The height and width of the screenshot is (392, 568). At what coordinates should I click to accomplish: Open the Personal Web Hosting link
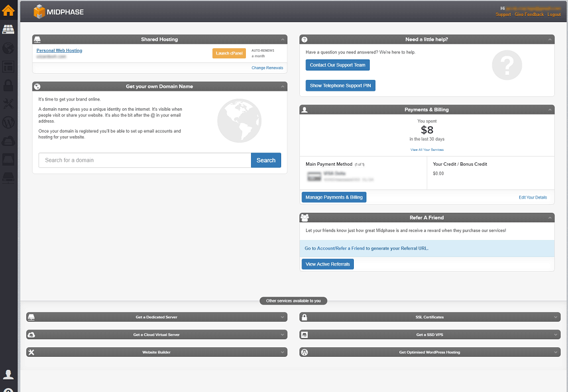[59, 50]
